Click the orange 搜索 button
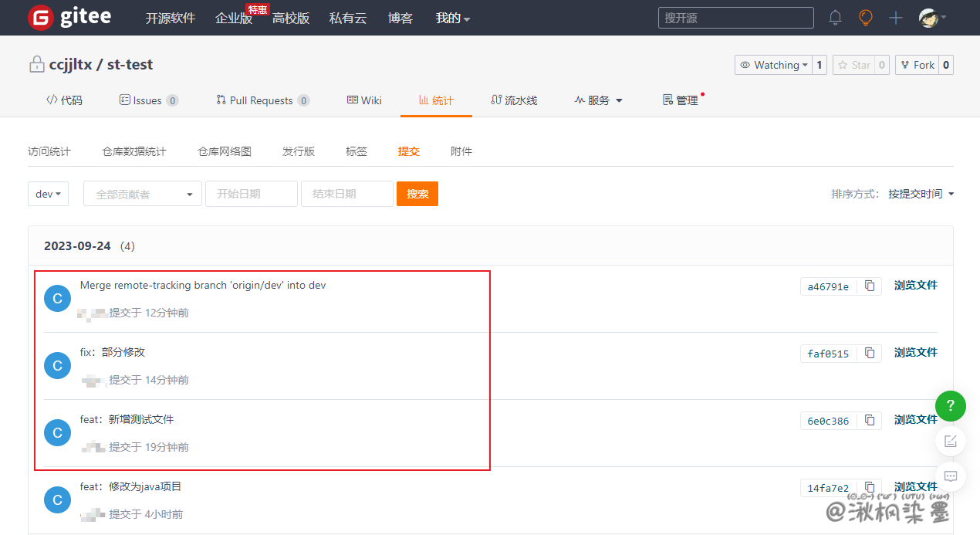The image size is (980, 535). [x=417, y=194]
